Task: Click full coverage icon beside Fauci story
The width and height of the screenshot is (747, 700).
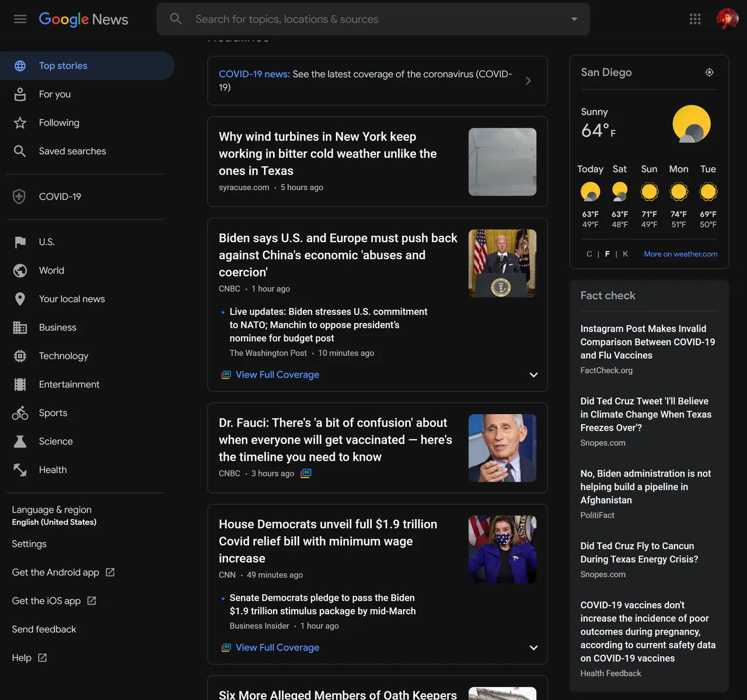Action: point(306,473)
